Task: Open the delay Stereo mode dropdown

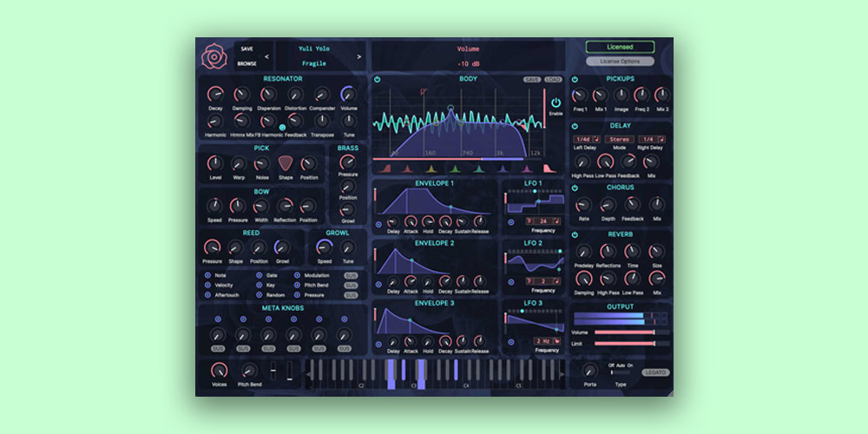Action: (x=619, y=139)
